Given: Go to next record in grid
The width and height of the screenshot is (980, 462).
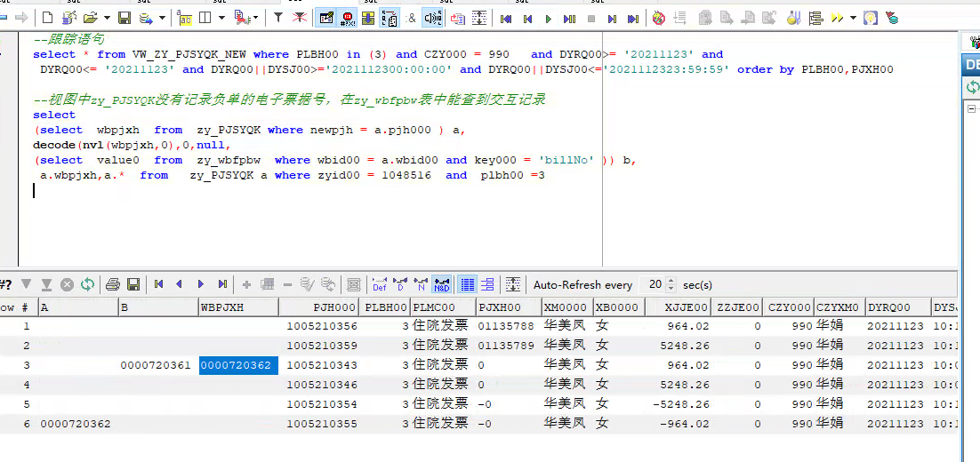Looking at the screenshot, I should tap(201, 284).
